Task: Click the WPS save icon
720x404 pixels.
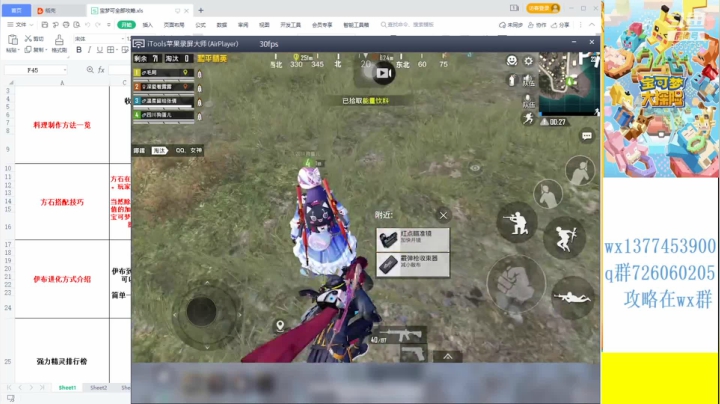Action: coord(45,25)
